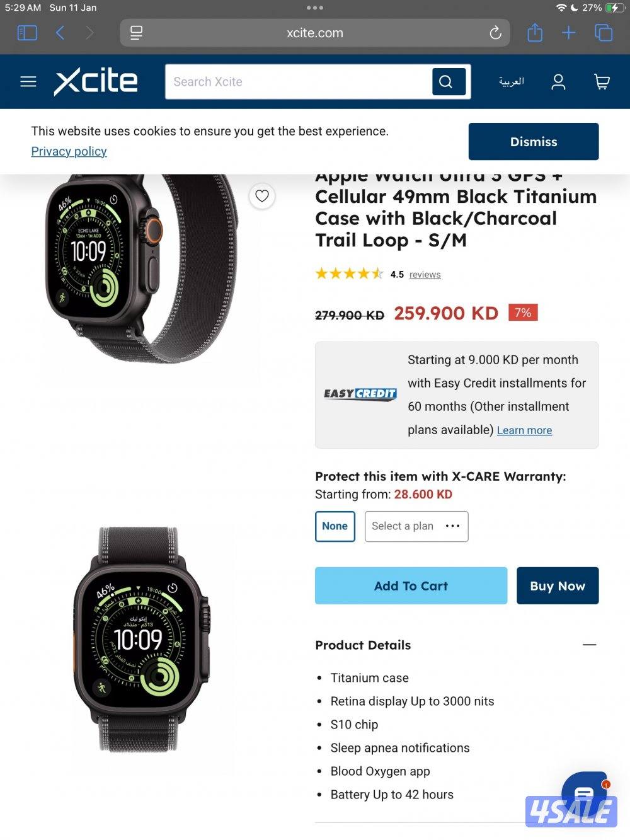Switch site language to Arabic
This screenshot has width=630, height=840.
pos(512,82)
